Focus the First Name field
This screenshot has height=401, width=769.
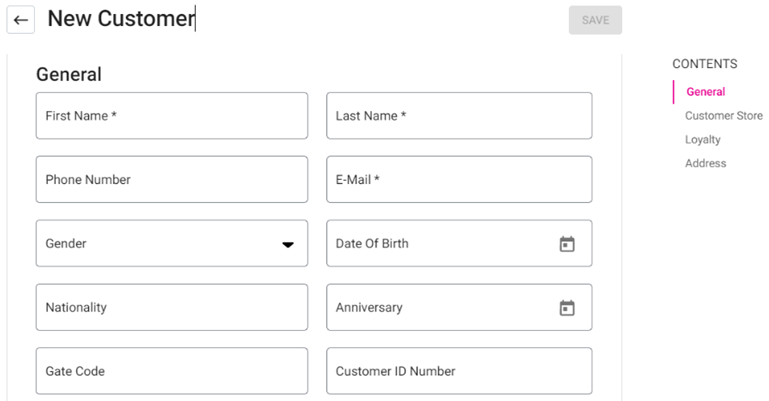pos(171,116)
